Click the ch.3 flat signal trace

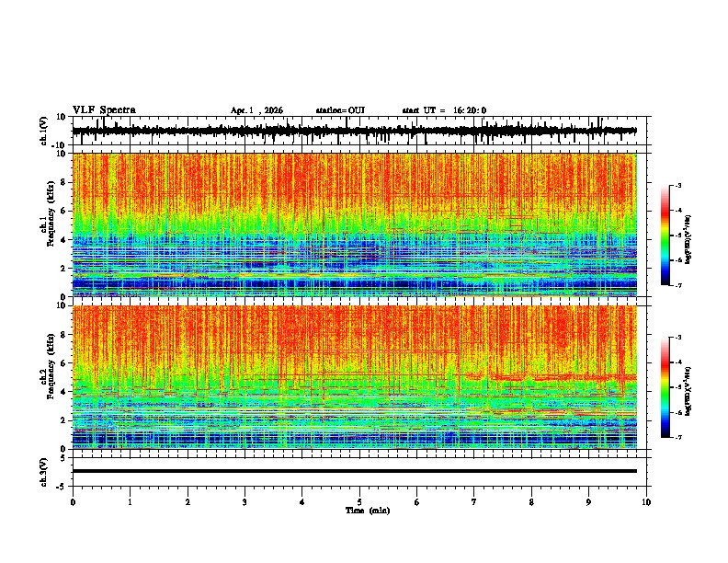354,471
